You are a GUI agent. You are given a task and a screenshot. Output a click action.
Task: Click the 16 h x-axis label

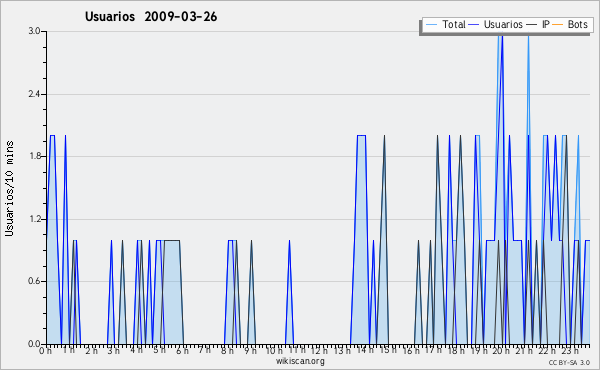point(411,351)
